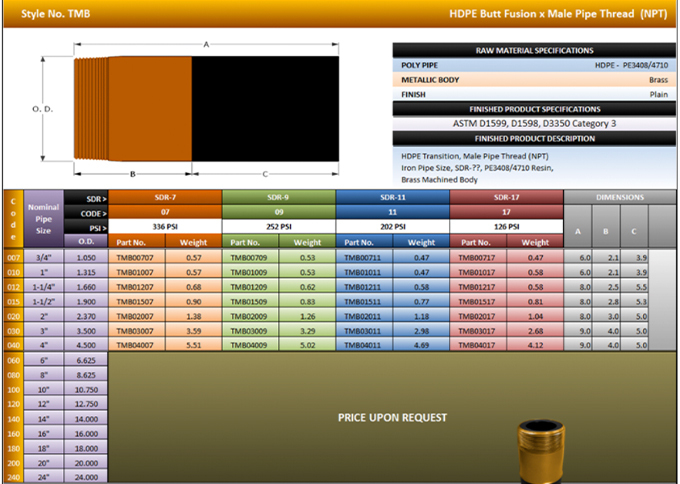Click the brass fitting product photo
The width and height of the screenshot is (680, 484).
pos(539,451)
